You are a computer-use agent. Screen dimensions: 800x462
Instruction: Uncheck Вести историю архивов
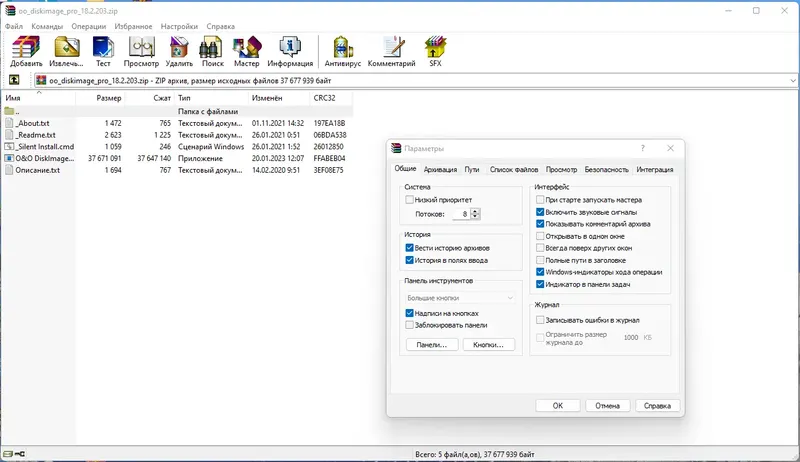click(409, 248)
